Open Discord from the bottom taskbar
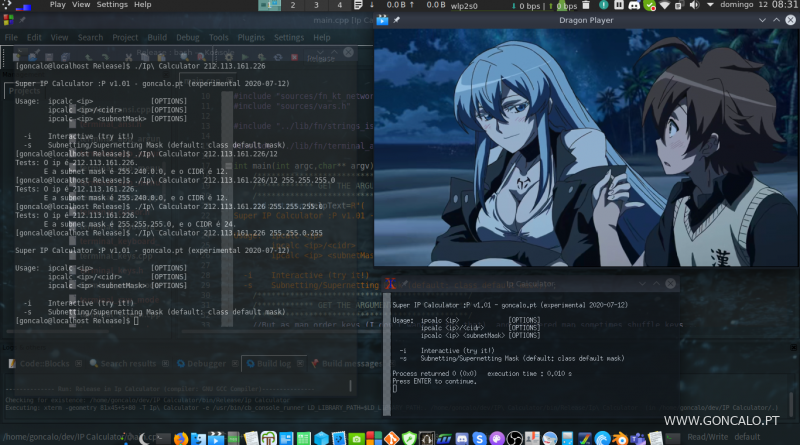800x445 pixels. point(462,438)
